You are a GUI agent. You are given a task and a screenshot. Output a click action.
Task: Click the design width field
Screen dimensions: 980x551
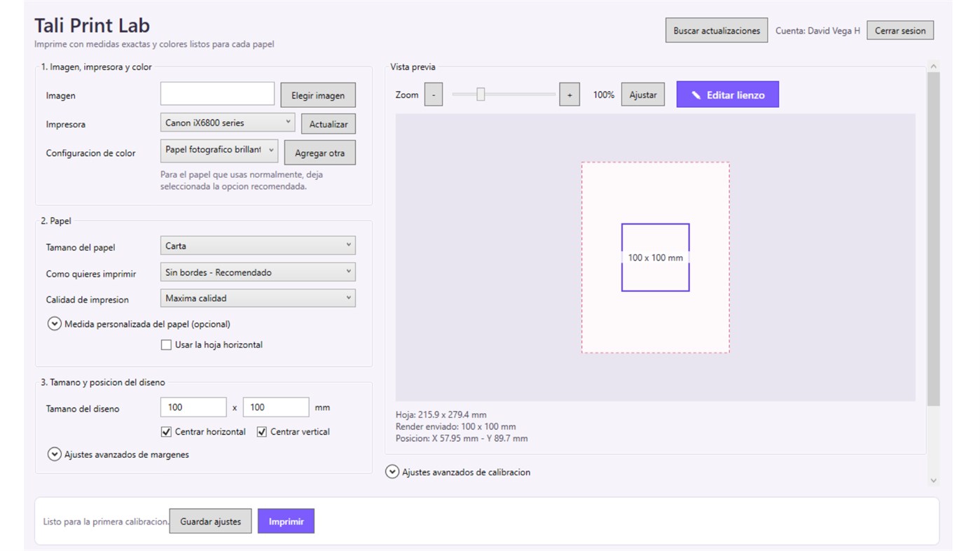(x=193, y=407)
